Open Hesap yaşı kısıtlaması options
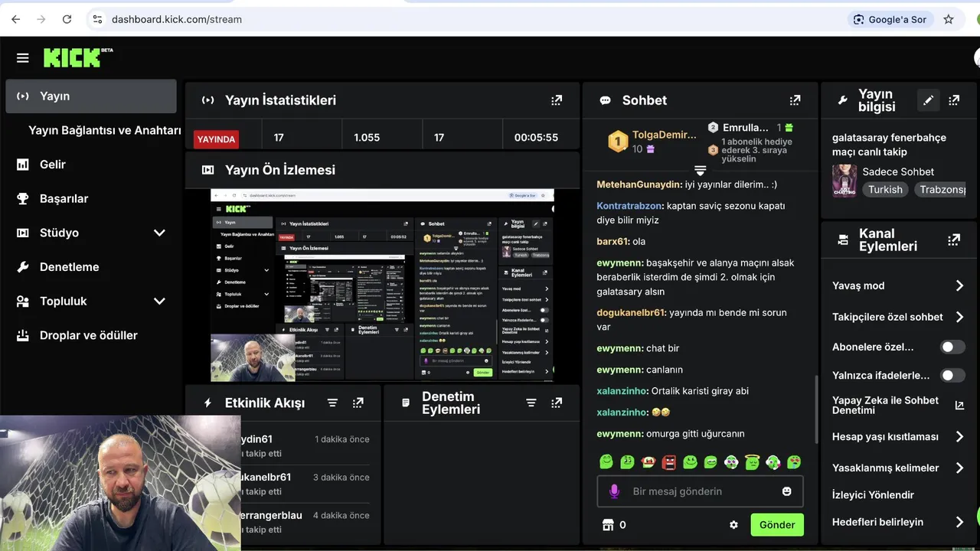This screenshot has width=980, height=551. pyautogui.click(x=898, y=437)
